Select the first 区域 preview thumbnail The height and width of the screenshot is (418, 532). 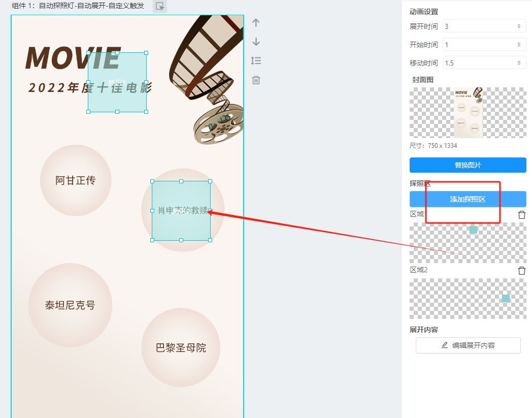(x=468, y=242)
